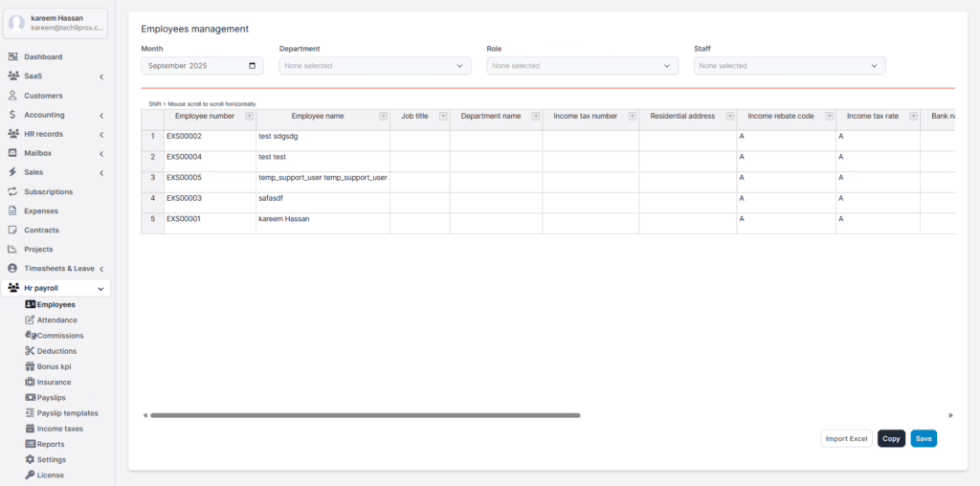Screen dimensions: 980x486
Task: Open Payslip templates page
Action: pyautogui.click(x=67, y=413)
